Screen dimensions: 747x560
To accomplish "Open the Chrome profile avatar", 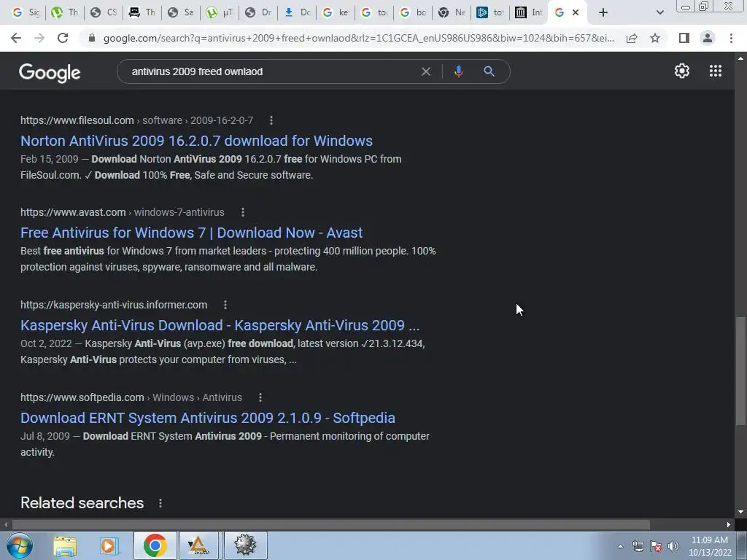I will (x=708, y=38).
